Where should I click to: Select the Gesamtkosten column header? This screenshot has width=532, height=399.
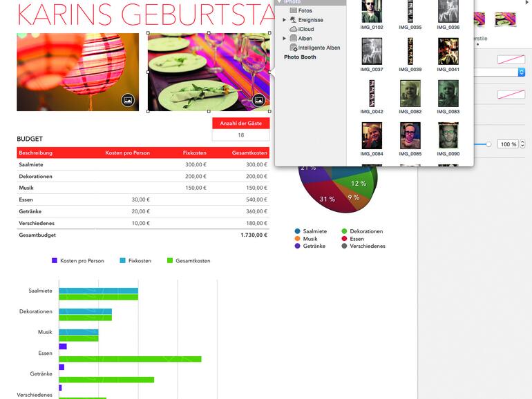(249, 153)
